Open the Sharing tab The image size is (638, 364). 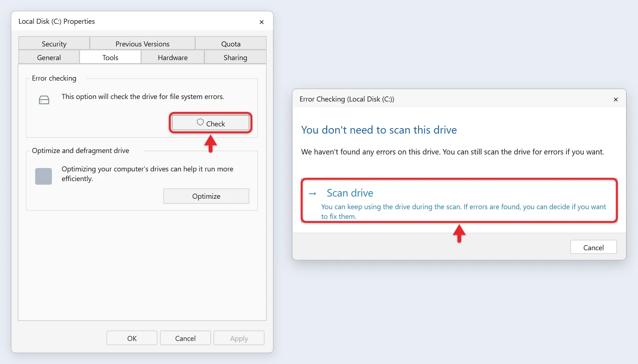pos(235,57)
